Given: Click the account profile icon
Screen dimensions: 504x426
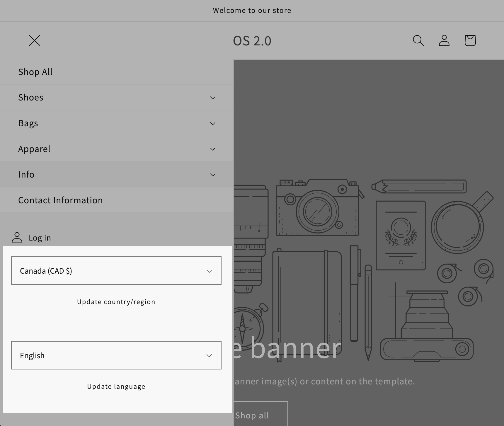Looking at the screenshot, I should pos(444,41).
